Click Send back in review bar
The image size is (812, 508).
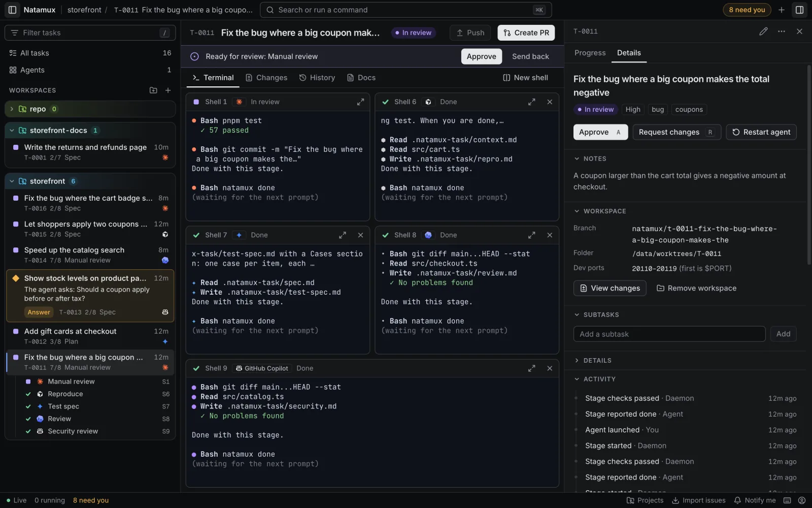tap(530, 56)
